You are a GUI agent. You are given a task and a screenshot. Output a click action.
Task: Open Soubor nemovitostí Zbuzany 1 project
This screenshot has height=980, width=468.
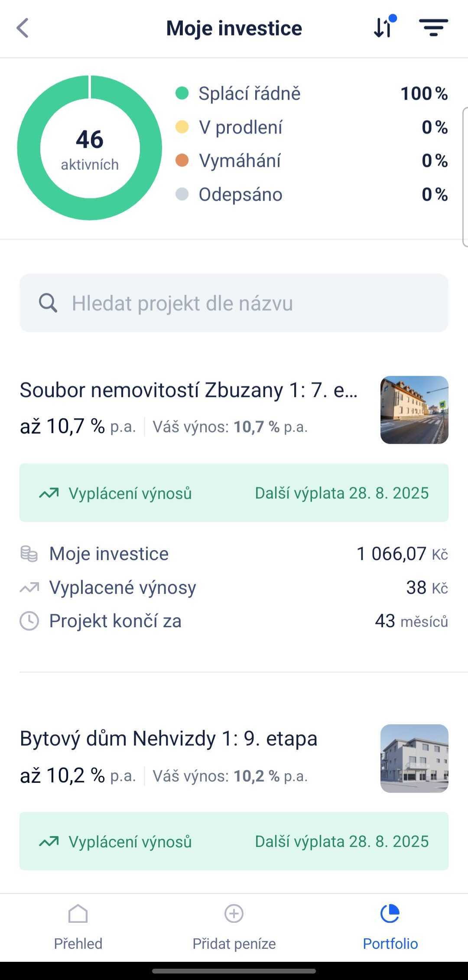point(189,390)
